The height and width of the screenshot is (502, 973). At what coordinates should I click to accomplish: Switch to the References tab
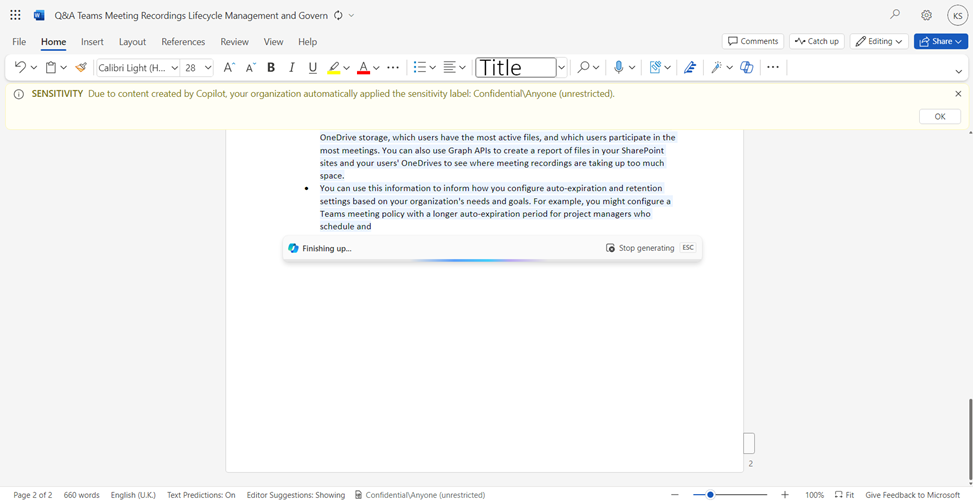pos(183,42)
